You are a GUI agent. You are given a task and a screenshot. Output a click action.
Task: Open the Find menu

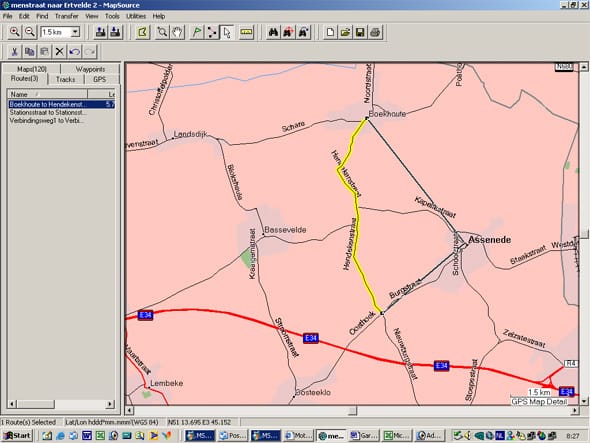[x=42, y=16]
